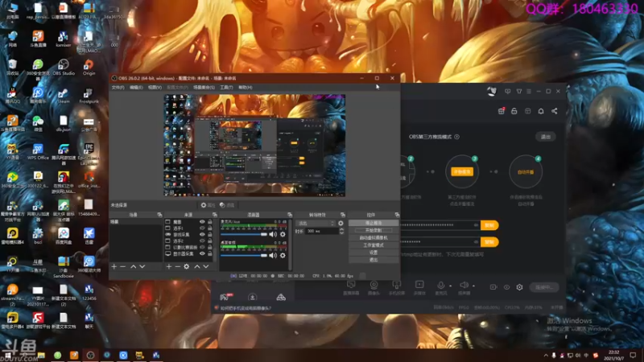The width and height of the screenshot is (644, 362).
Task: Open the calendar icon with red badge
Action: pyautogui.click(x=501, y=111)
